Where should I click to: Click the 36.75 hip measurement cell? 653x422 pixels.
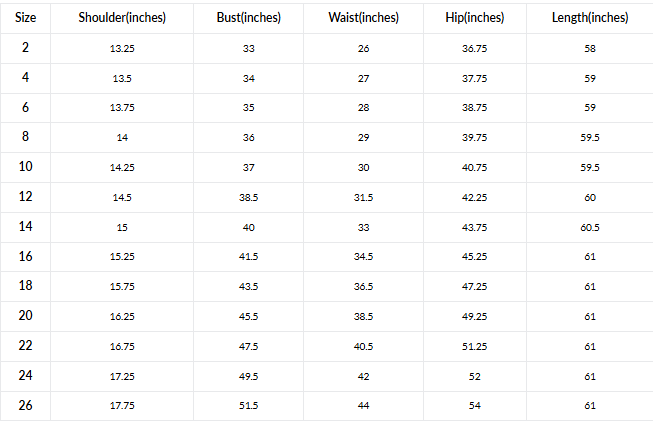pyautogui.click(x=475, y=48)
